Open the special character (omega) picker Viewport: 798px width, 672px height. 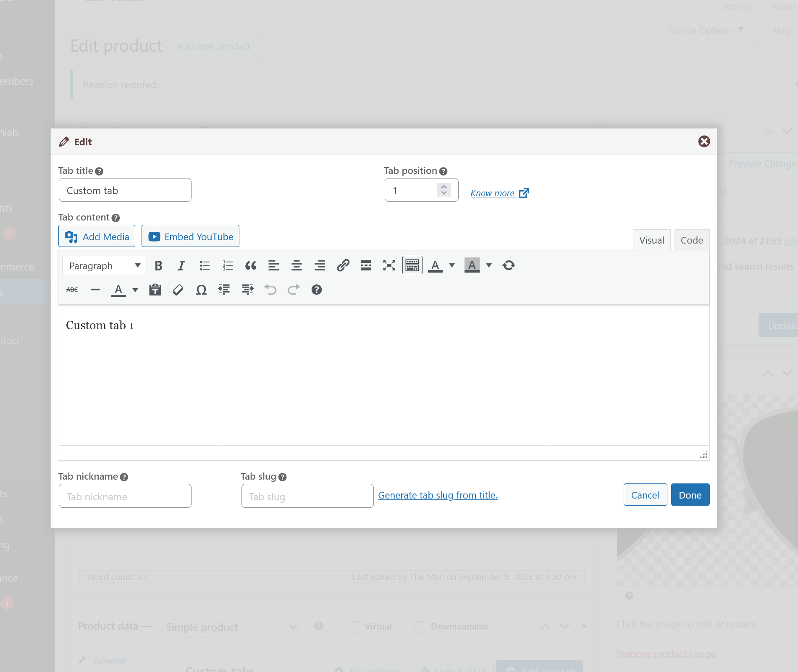(x=201, y=290)
